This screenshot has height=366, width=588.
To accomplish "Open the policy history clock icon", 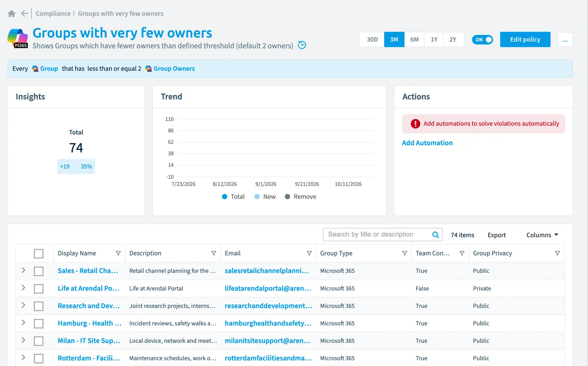I will [302, 45].
